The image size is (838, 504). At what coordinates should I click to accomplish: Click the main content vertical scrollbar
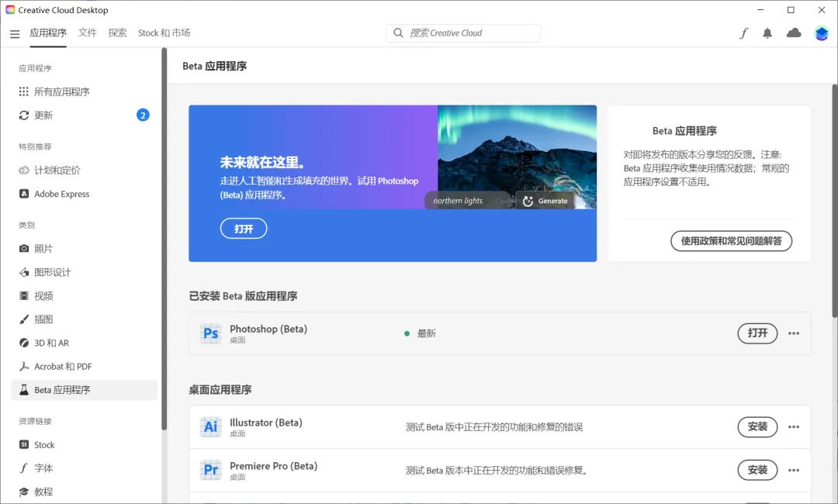click(x=834, y=202)
